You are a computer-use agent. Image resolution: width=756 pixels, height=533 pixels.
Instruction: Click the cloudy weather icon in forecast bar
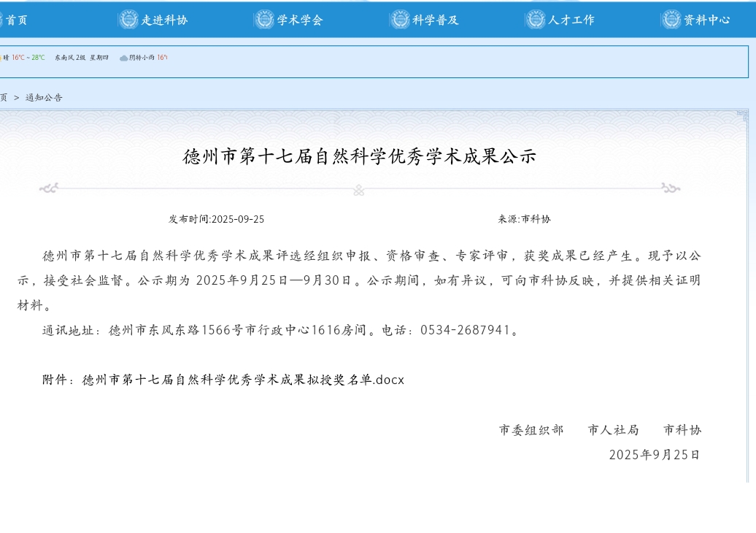click(x=123, y=58)
